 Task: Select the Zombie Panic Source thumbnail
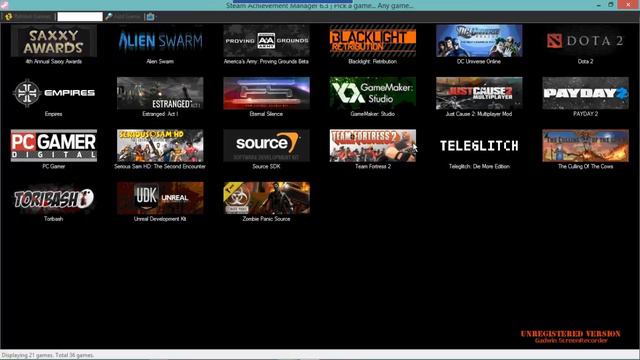pos(267,198)
